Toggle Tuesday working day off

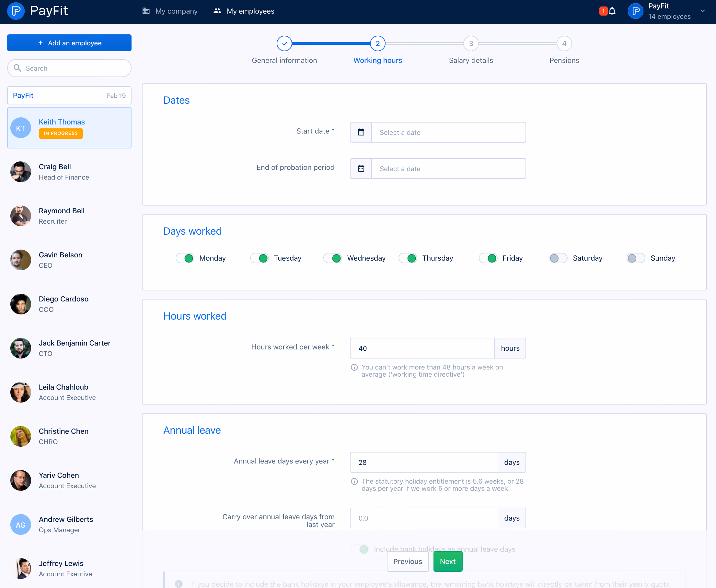[259, 258]
